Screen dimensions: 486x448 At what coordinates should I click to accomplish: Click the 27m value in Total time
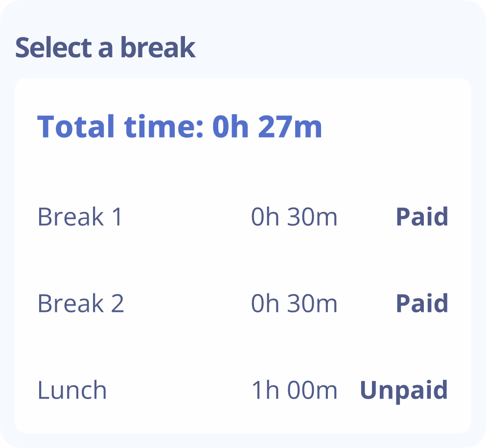290,126
